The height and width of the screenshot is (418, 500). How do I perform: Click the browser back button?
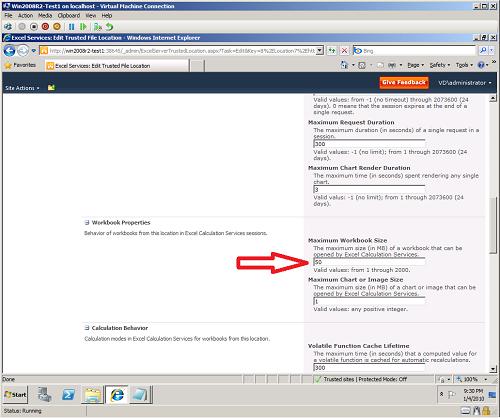click(x=9, y=51)
